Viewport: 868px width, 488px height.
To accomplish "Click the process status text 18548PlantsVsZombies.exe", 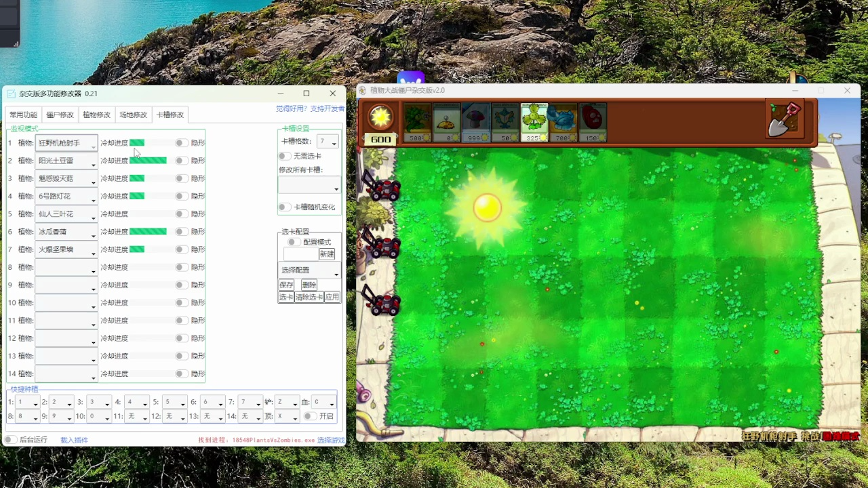I will point(273,440).
